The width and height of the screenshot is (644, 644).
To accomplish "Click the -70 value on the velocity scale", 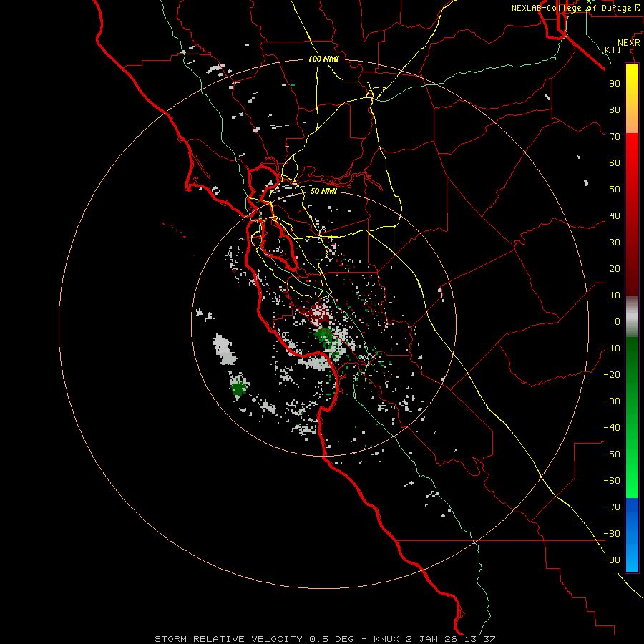I will pos(612,507).
